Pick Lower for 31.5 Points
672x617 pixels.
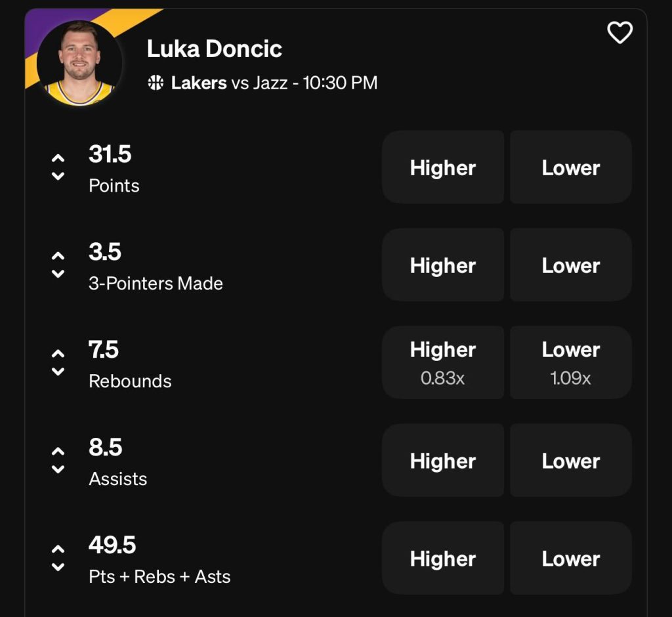(x=571, y=167)
